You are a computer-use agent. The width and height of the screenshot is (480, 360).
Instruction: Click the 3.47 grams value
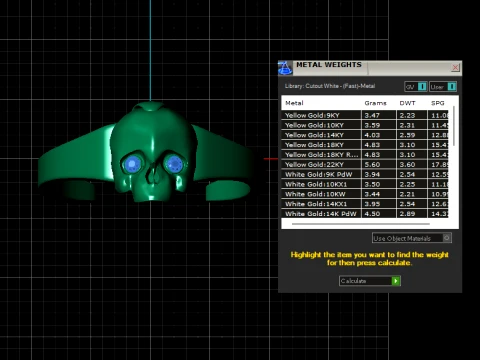[x=372, y=115]
